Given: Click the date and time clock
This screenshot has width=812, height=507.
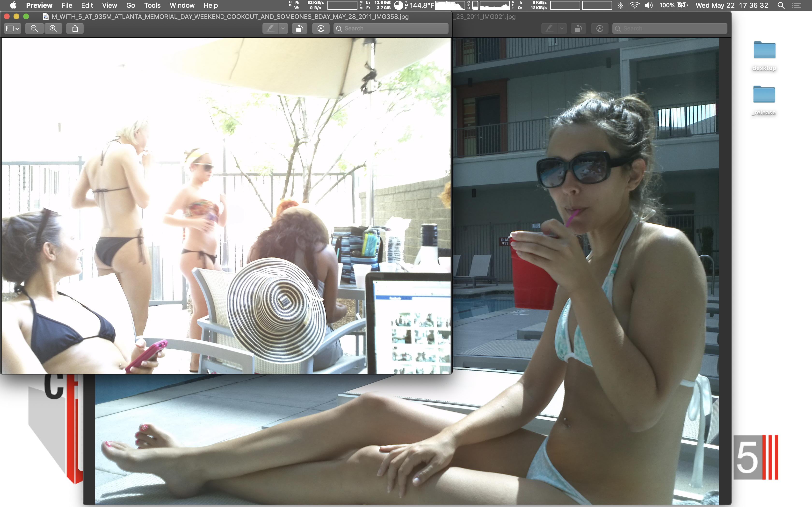Looking at the screenshot, I should coord(732,5).
